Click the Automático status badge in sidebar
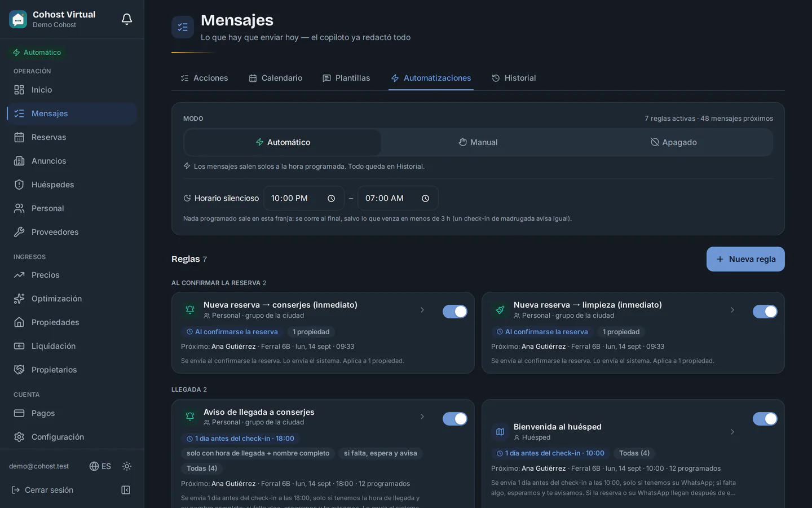Image resolution: width=812 pixels, height=508 pixels. pyautogui.click(x=37, y=52)
